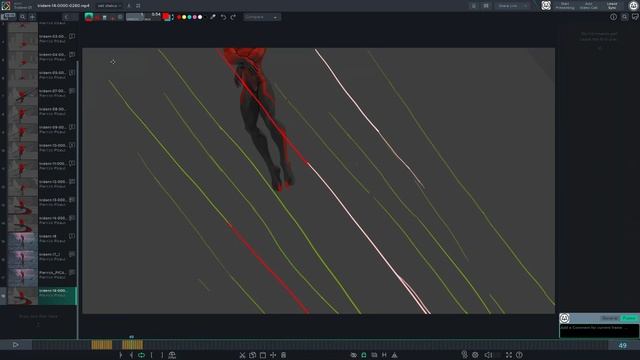Viewport: 640px width, 360px height.
Task: Open the search icon above the item list
Action: [22, 17]
